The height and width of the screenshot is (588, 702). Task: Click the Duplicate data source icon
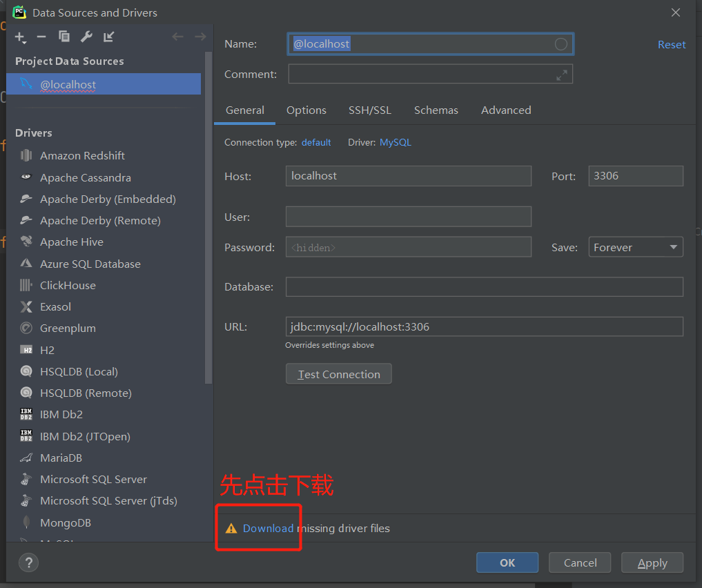pyautogui.click(x=64, y=37)
